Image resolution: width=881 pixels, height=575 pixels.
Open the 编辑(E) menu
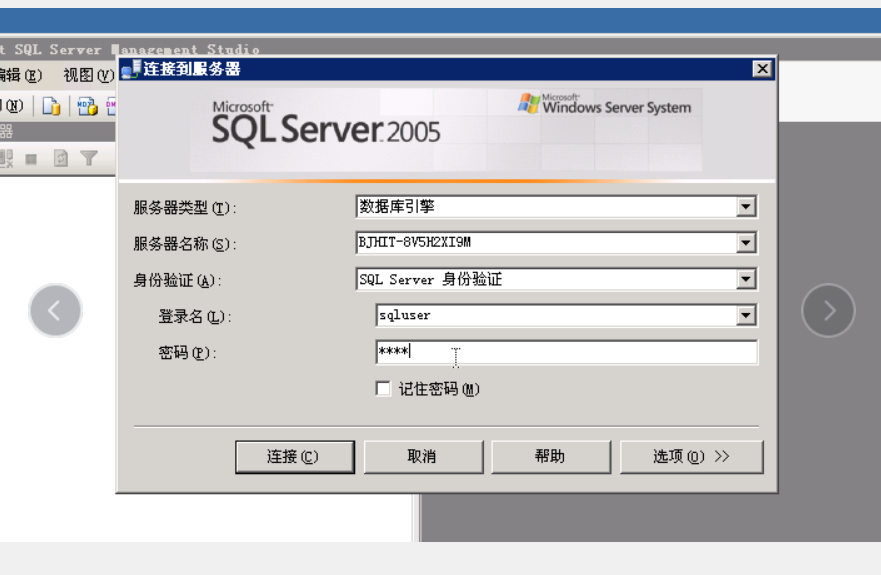[x=20, y=75]
